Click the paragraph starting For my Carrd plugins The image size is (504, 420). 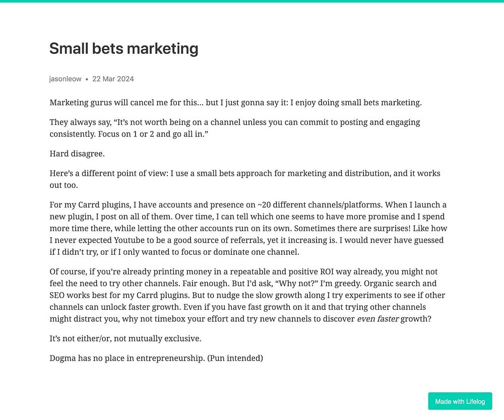(x=248, y=228)
